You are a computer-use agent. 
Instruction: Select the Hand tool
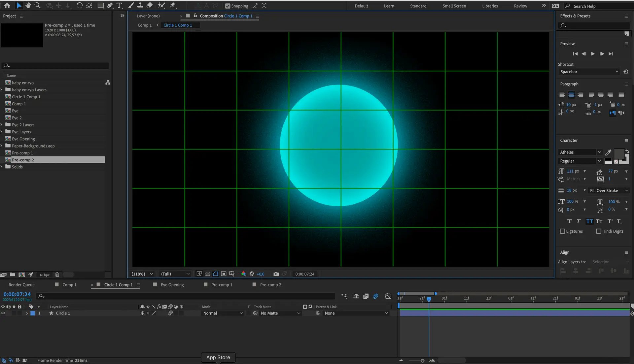coord(28,5)
